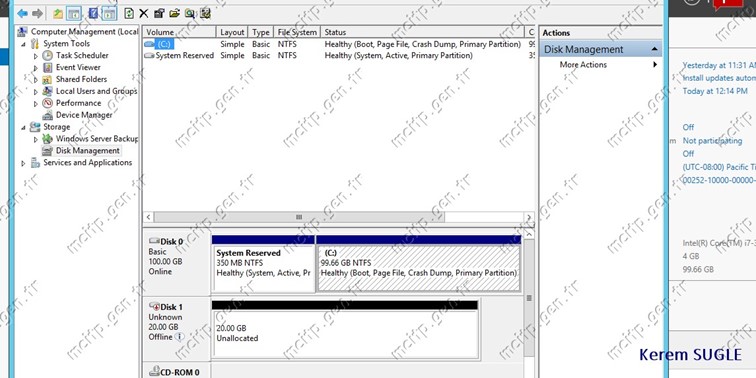Go back with the blue Back arrow
756x378 pixels.
[23, 14]
